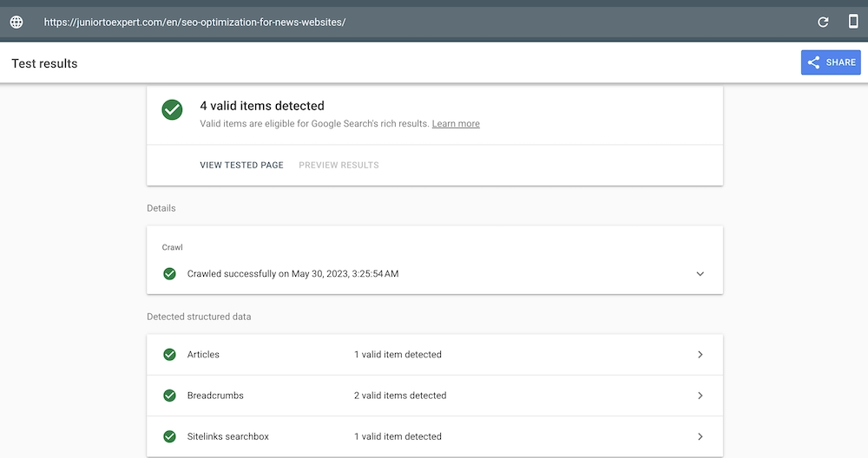Click the large green check beside 4 valid items
This screenshot has height=458, width=868.
tap(172, 109)
